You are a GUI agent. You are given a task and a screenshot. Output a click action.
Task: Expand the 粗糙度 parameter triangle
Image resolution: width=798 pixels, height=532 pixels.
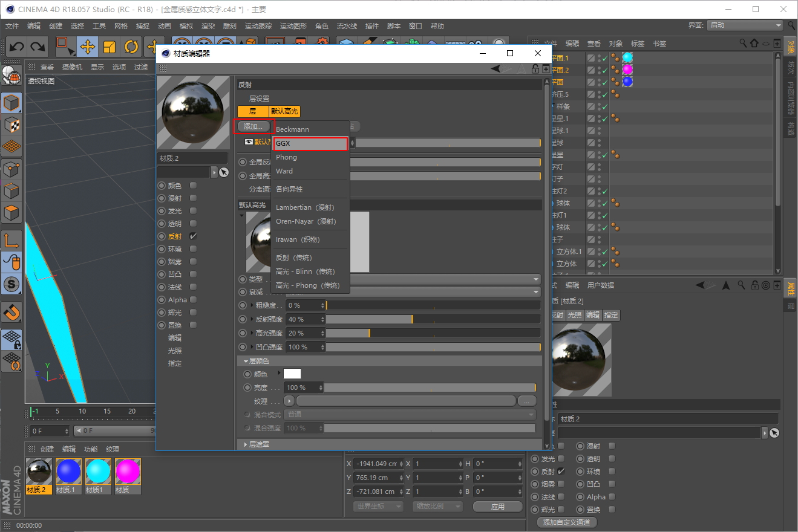252,305
